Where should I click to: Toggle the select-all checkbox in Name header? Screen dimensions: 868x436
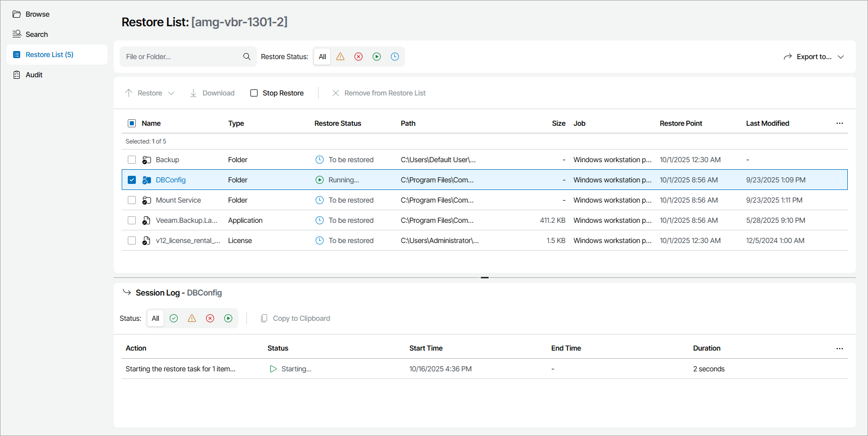coord(132,123)
